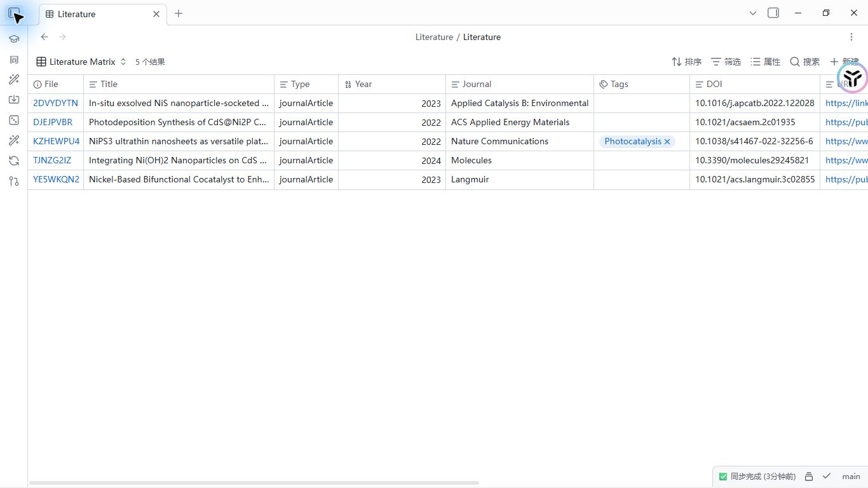Click the import download-tray ribbon icon
This screenshot has height=488, width=868.
click(x=14, y=100)
